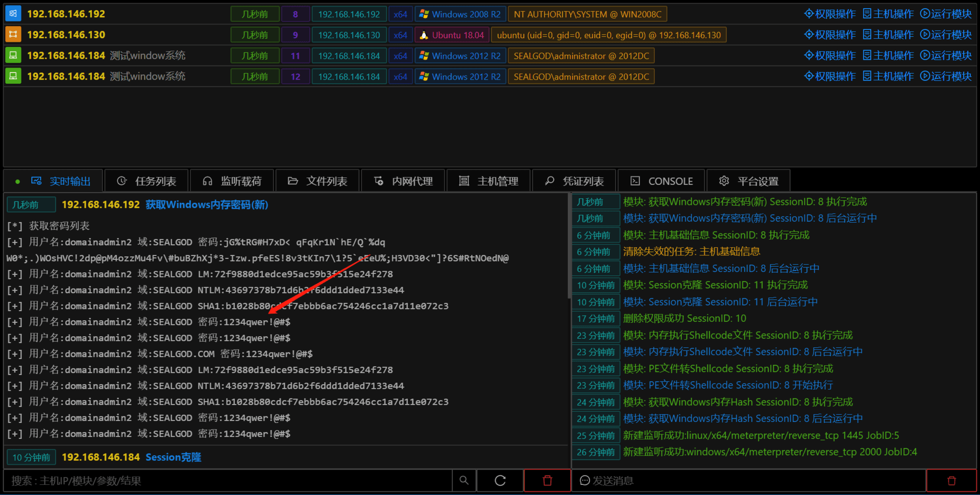Open 权限操作 for session 11 row
This screenshot has width=980, height=495.
[x=830, y=55]
